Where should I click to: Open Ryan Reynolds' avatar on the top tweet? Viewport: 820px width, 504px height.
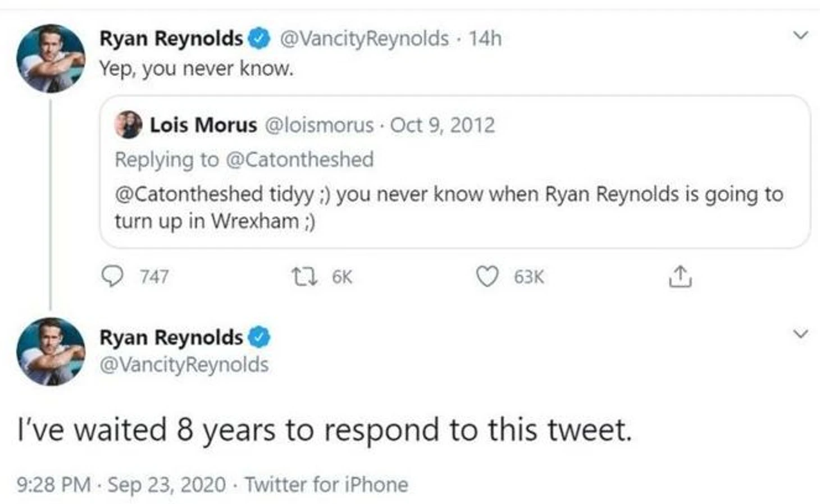coord(51,58)
